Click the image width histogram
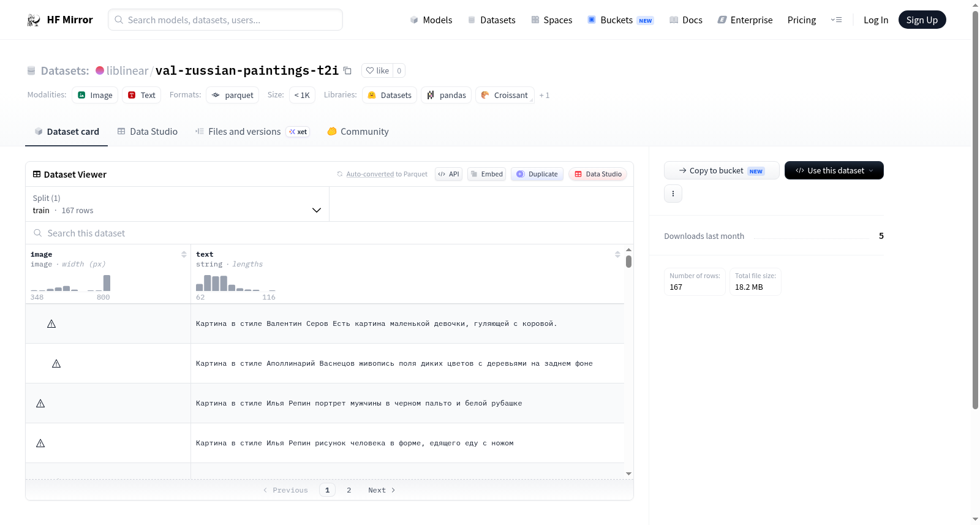This screenshot has height=525, width=980. point(70,282)
